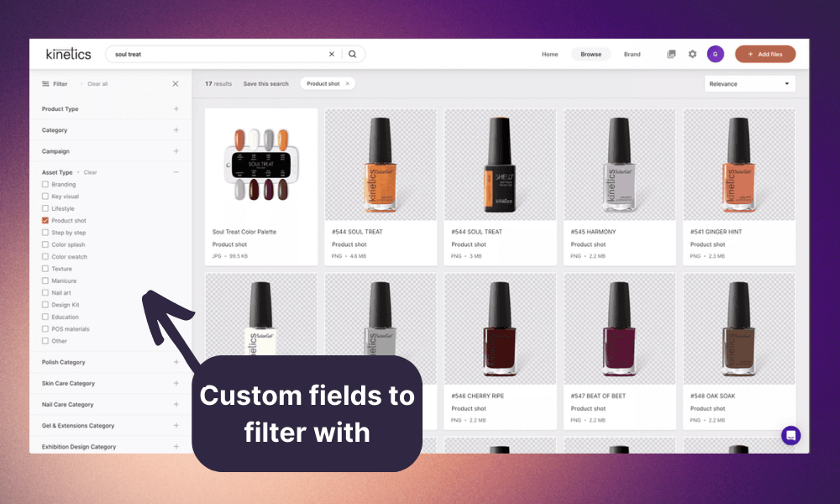Expand the Product Type filter section
The width and height of the screenshot is (840, 504).
tap(176, 108)
